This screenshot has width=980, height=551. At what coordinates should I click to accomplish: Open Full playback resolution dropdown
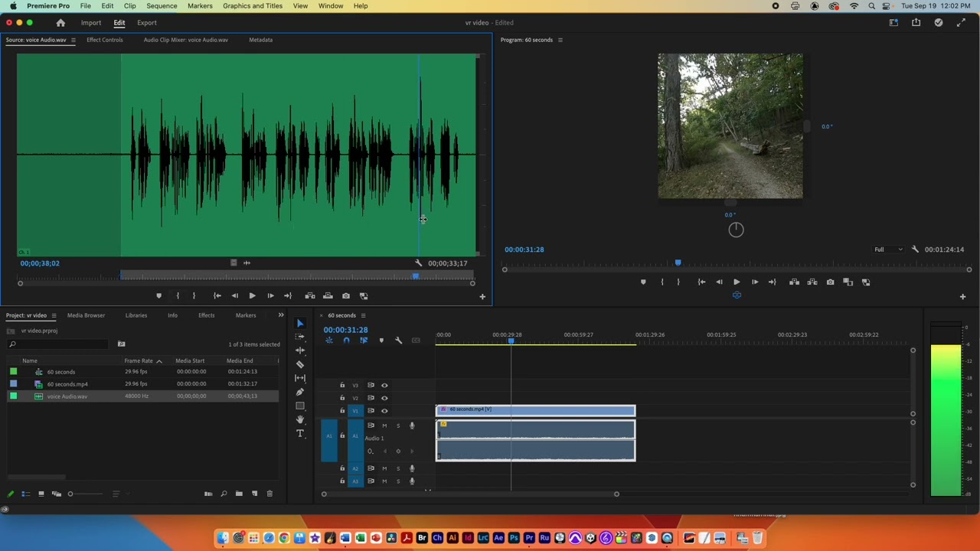tap(888, 249)
